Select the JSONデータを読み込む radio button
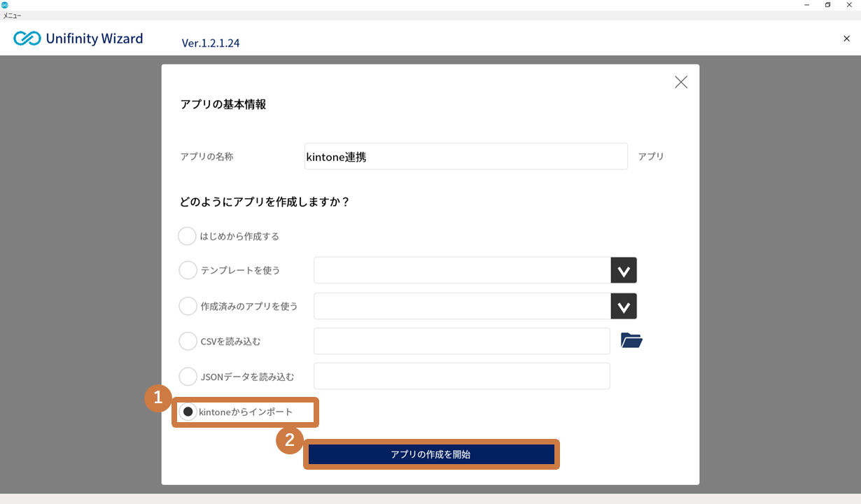This screenshot has width=861, height=504. pyautogui.click(x=188, y=377)
